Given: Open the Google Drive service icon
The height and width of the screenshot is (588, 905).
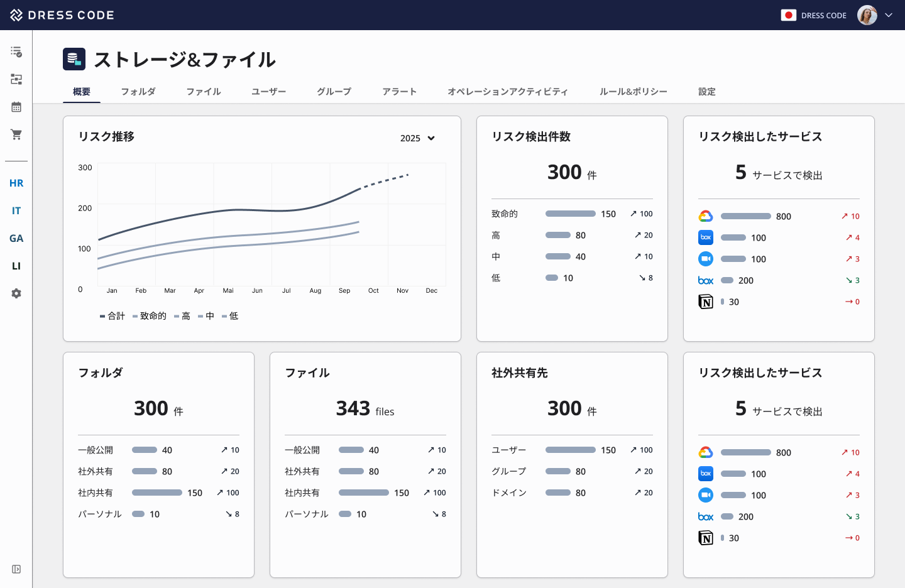Looking at the screenshot, I should click(x=706, y=216).
